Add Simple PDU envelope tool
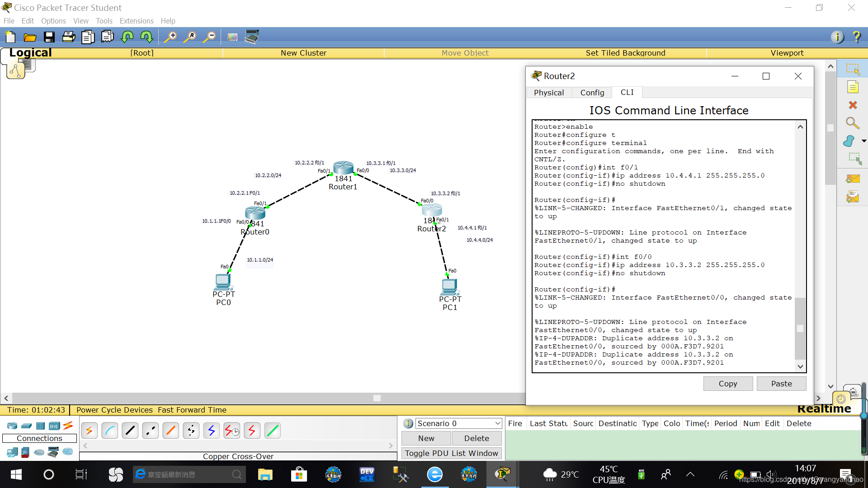 pos(853,179)
